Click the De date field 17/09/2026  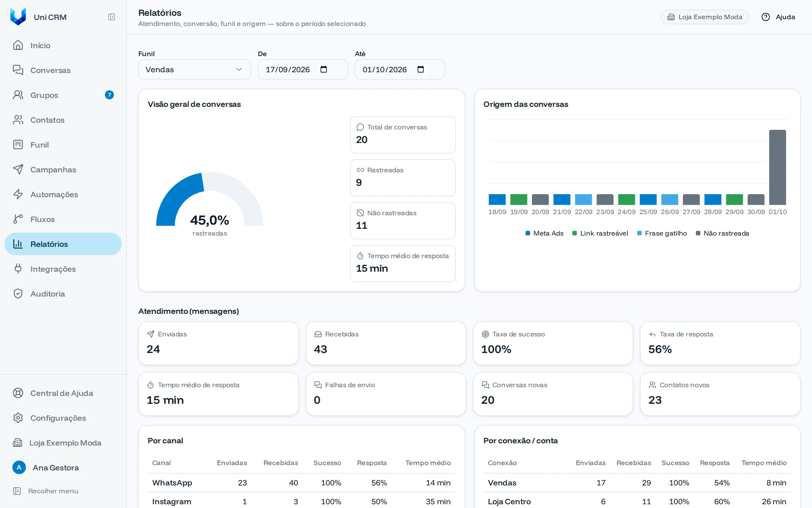[303, 69]
